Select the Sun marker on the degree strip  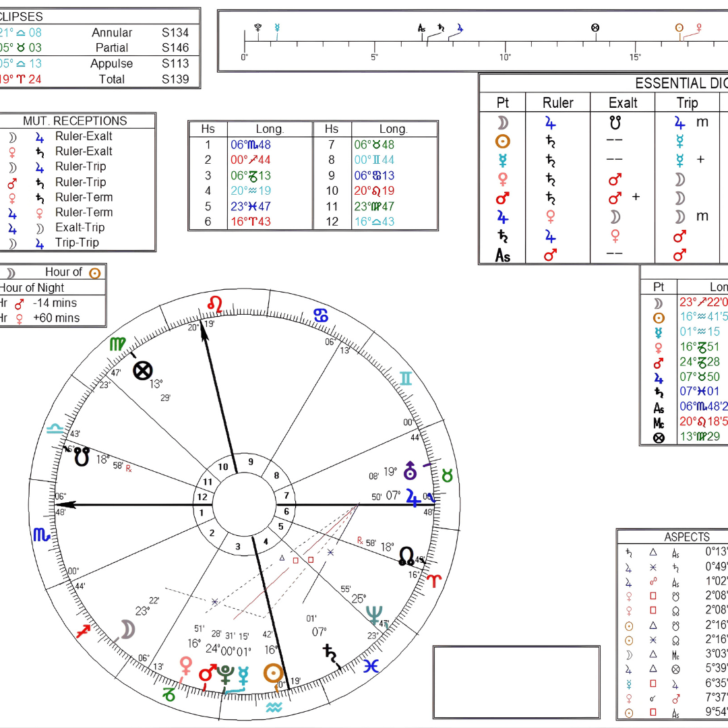point(679,28)
